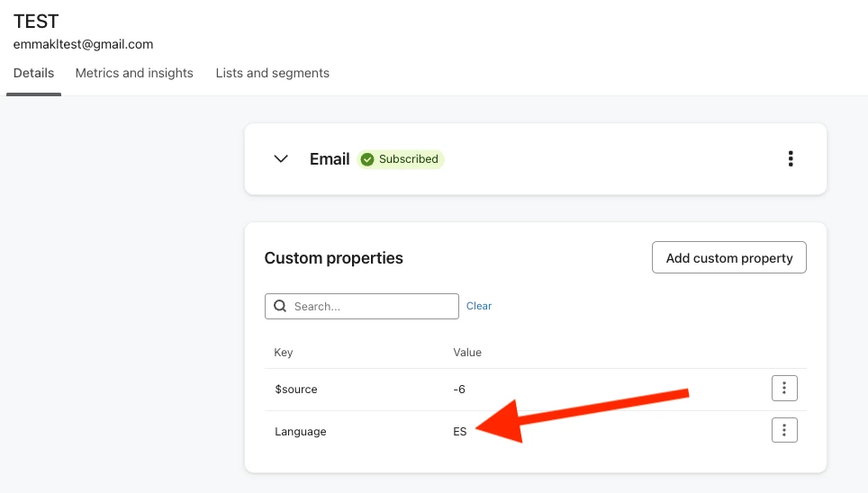868x493 pixels.
Task: Focus the Search custom properties field
Action: (x=361, y=306)
